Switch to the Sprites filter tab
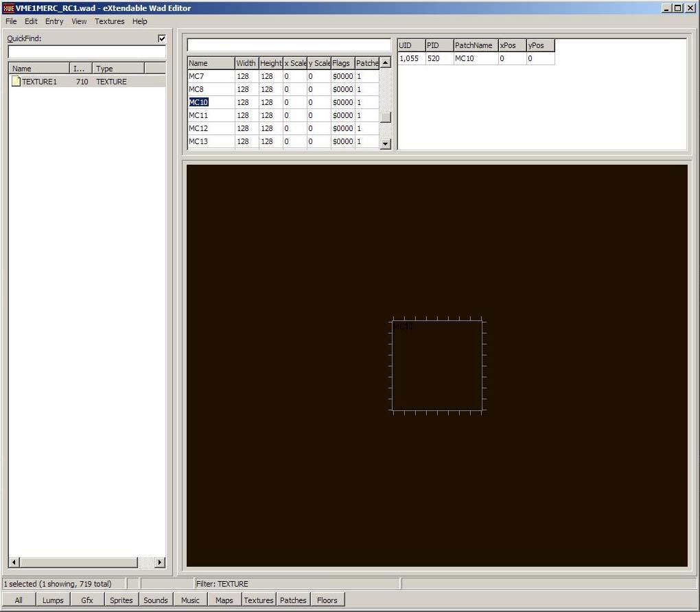 tap(121, 600)
